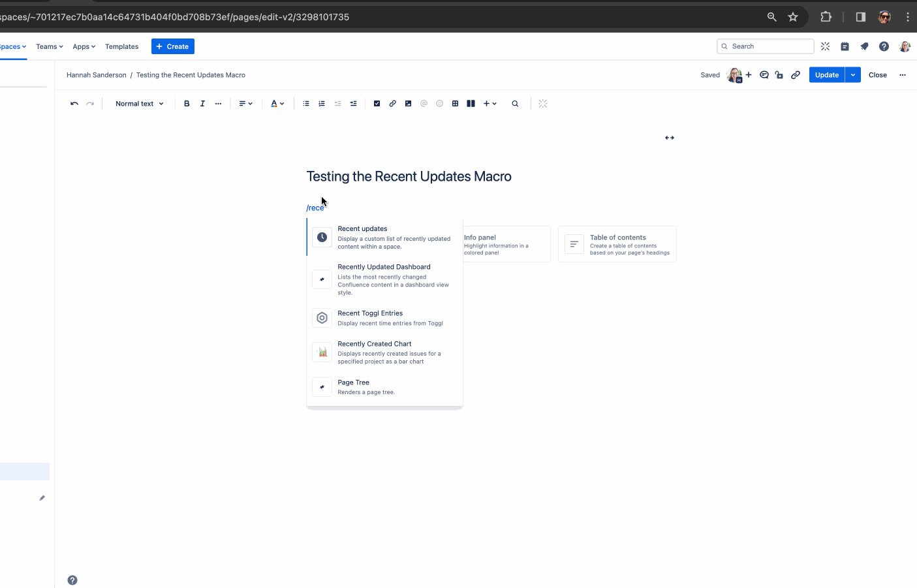
Task: Expand the Teams menu
Action: [50, 46]
